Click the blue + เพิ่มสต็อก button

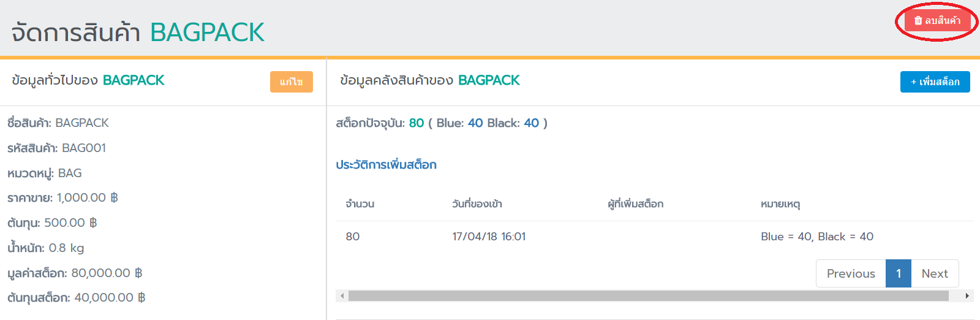coord(935,82)
